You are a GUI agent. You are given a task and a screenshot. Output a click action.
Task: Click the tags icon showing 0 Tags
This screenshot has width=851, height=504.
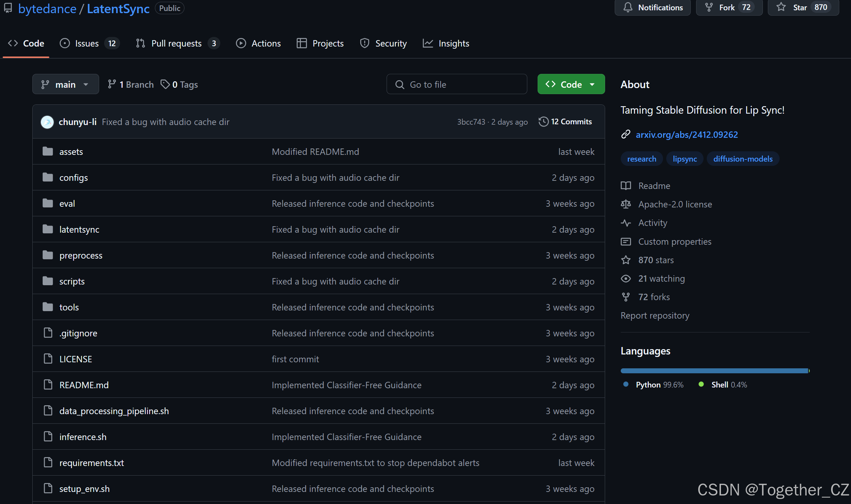165,85
